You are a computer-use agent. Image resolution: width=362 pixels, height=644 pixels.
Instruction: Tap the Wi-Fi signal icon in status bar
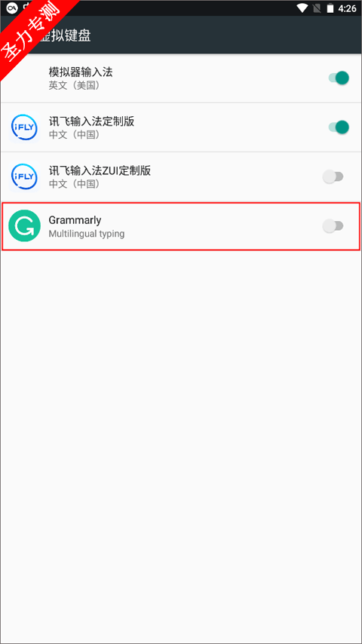pyautogui.click(x=303, y=8)
